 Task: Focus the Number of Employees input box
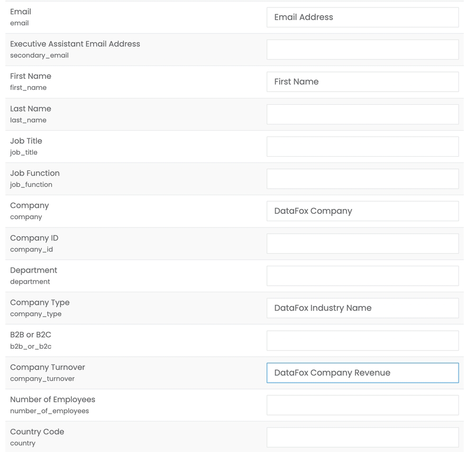point(362,405)
